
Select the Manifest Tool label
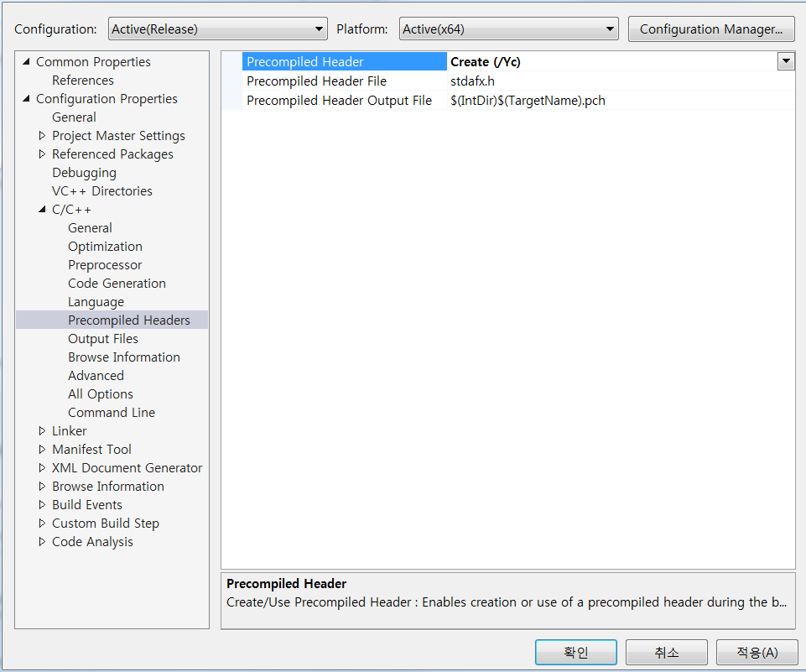[92, 450]
